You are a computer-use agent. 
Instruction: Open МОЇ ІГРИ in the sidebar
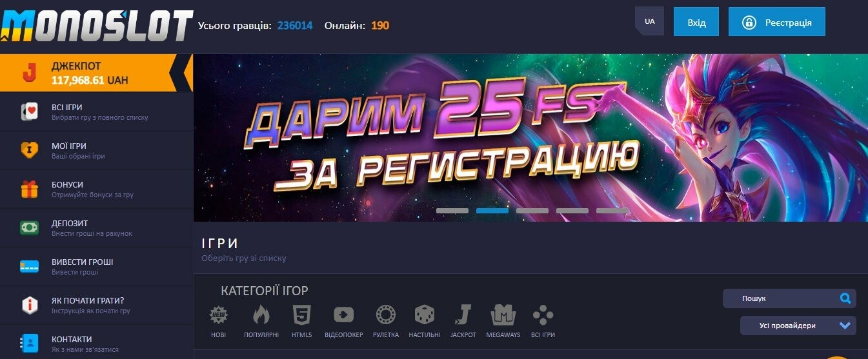(97, 151)
